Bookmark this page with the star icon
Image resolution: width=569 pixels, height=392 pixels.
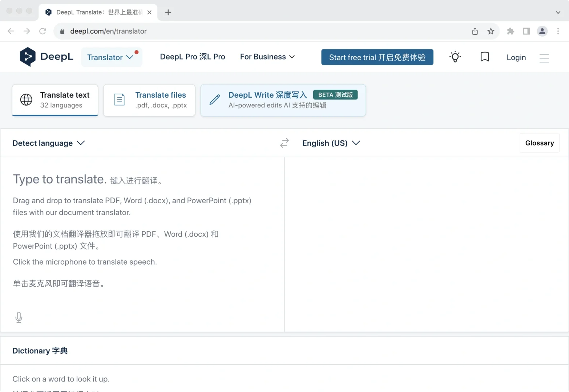click(x=491, y=31)
